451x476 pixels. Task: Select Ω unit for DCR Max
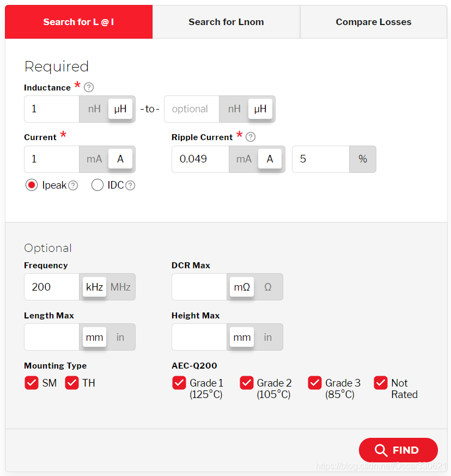click(268, 287)
